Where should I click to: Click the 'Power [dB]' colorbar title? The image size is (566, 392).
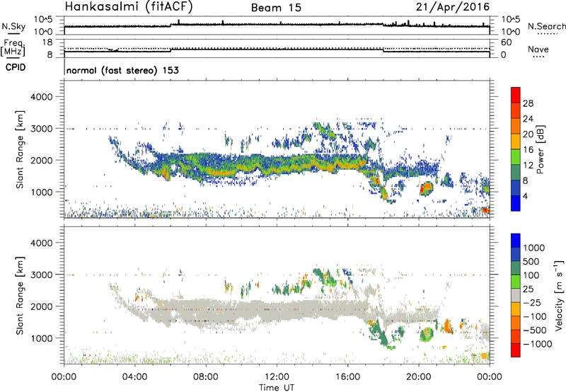[540, 149]
